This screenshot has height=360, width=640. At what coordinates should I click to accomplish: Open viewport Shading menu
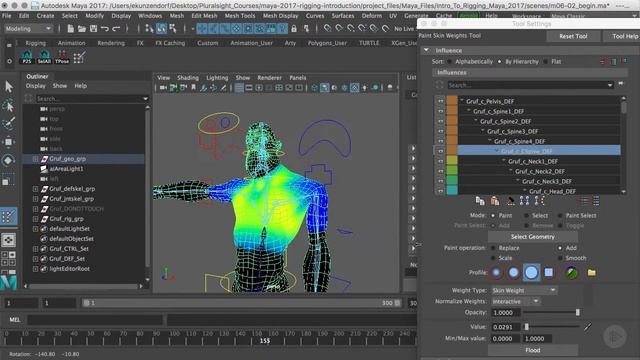pos(188,78)
